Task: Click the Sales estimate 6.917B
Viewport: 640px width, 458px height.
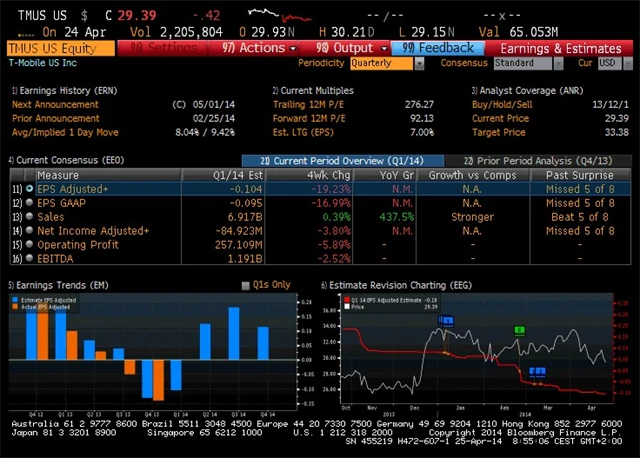Action: [x=245, y=217]
